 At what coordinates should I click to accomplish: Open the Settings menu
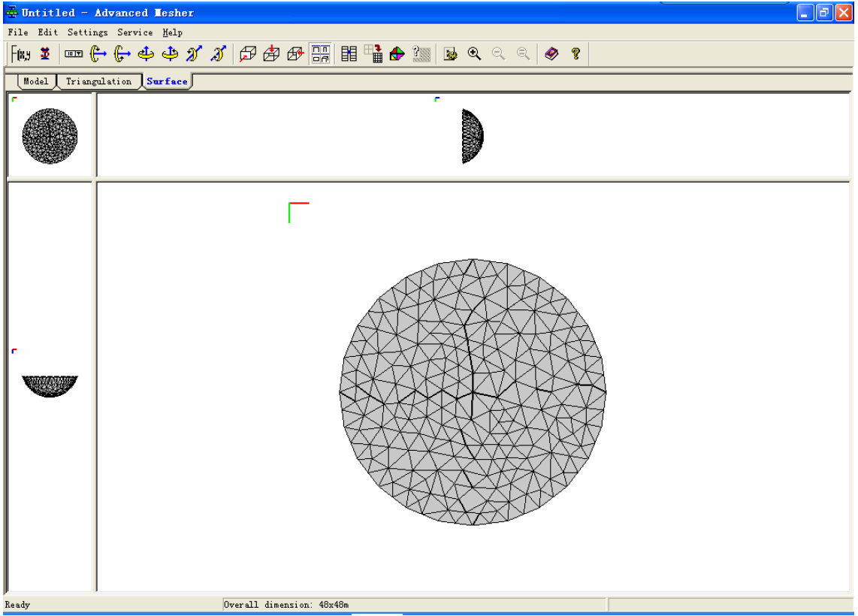(x=87, y=33)
